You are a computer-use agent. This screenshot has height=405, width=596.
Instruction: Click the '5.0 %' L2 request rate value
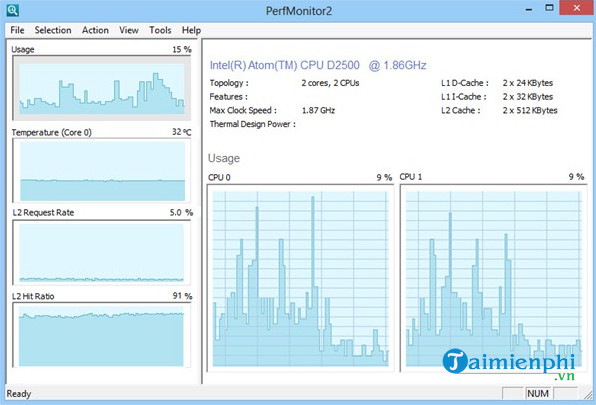point(181,213)
